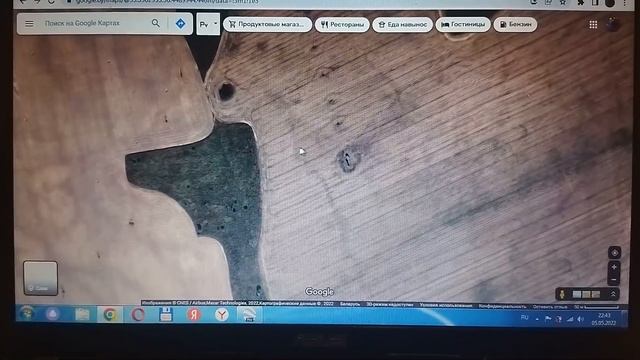This screenshot has width=640, height=360.
Task: Open Yandex Browser Y icon on taskbar
Action: point(222,315)
